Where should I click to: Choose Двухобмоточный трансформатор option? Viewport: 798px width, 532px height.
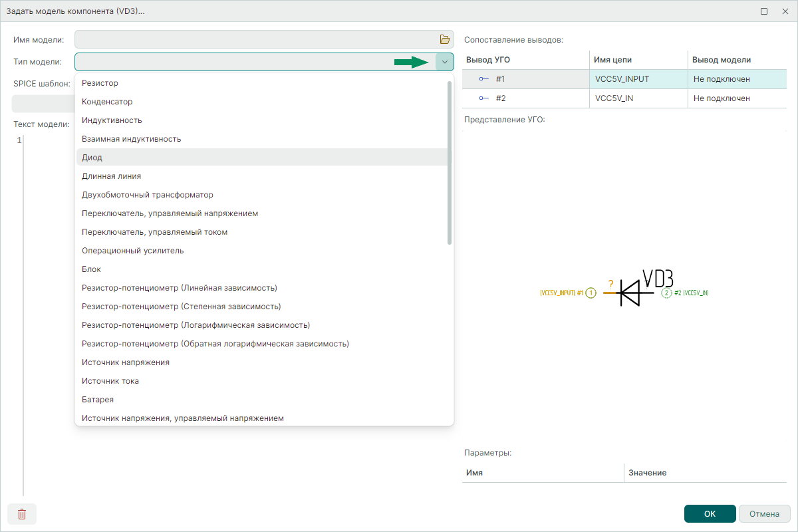147,195
